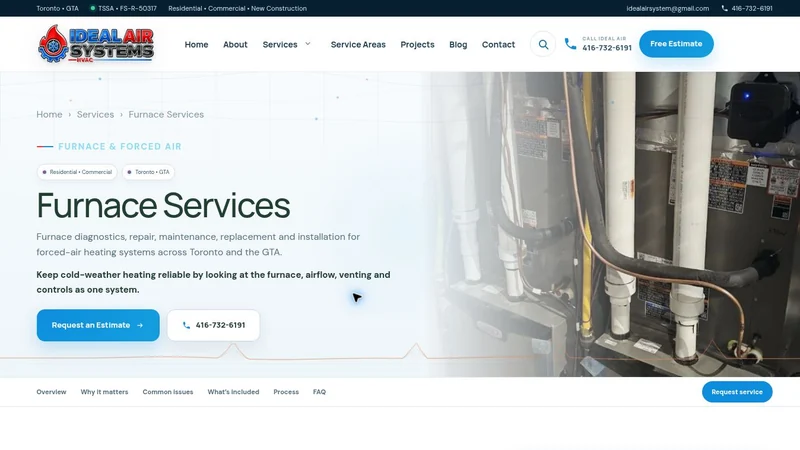The height and width of the screenshot is (450, 800).
Task: Click the Request service button
Action: coord(737,392)
